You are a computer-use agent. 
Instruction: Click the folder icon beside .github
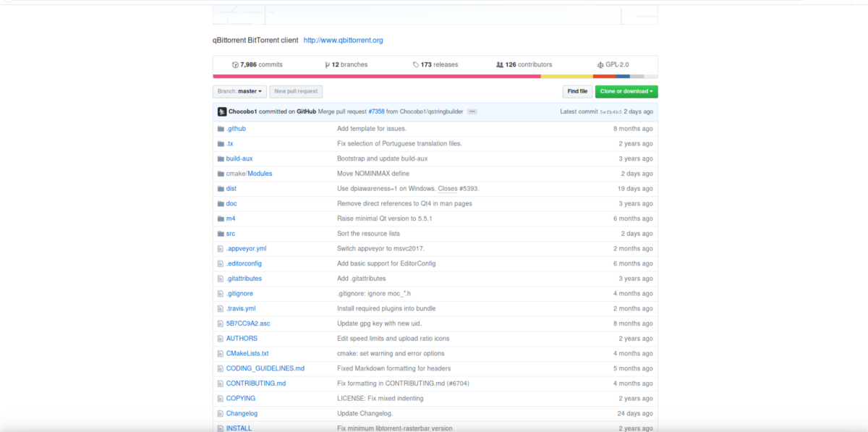tap(221, 129)
